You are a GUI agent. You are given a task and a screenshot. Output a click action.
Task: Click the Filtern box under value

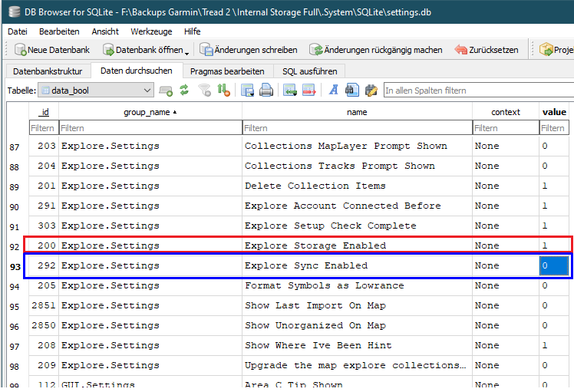555,128
